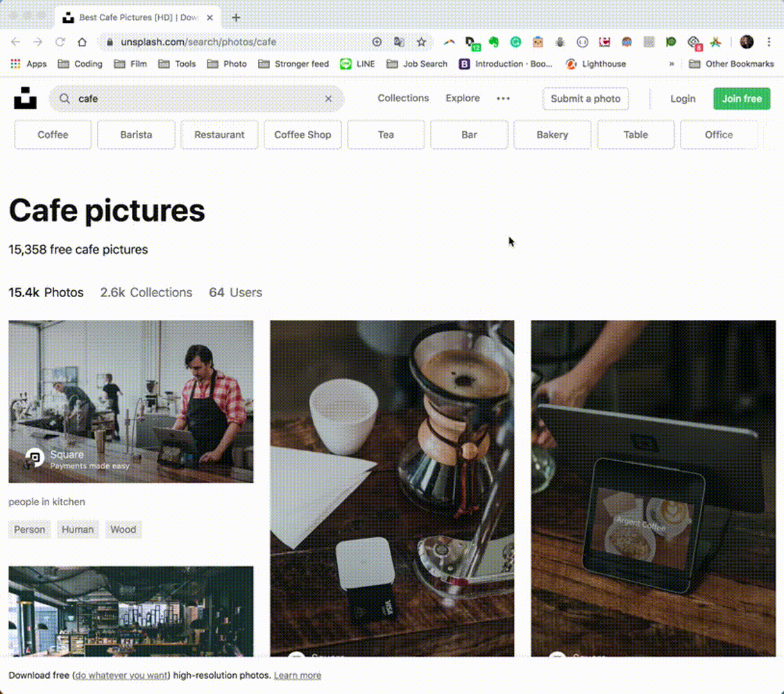Open the three-dot more menu
This screenshot has height=694, width=784.
point(503,99)
